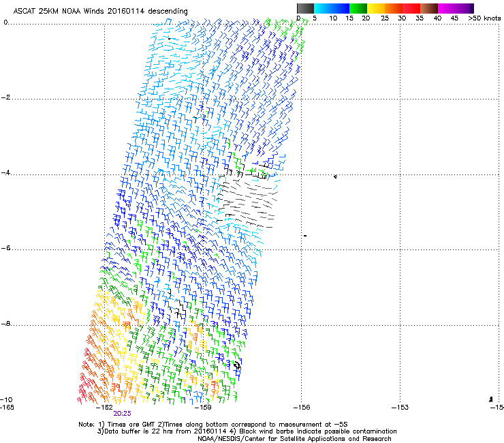
Task: Click the latitude label '0' on left axis
Action: [5, 22]
